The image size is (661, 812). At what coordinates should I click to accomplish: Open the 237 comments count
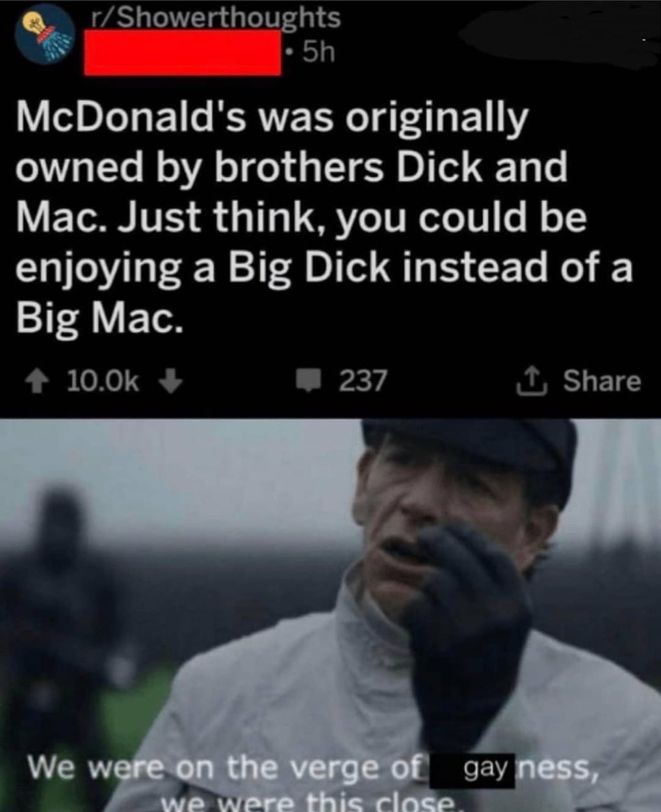click(363, 381)
